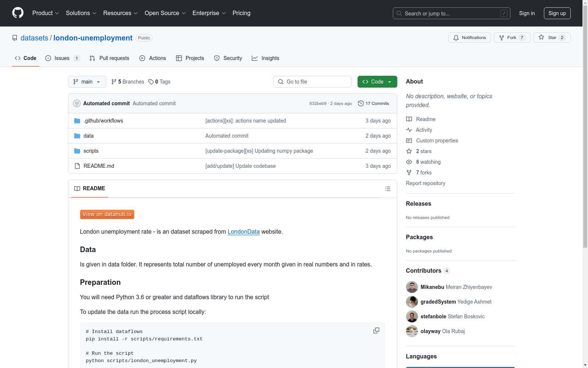Image resolution: width=588 pixels, height=368 pixels.
Task: Click the Sign up button
Action: (557, 13)
